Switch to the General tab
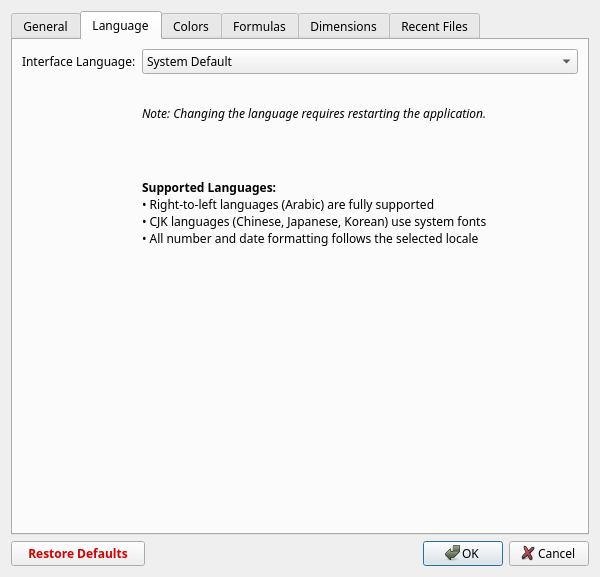The width and height of the screenshot is (600, 577). (45, 26)
